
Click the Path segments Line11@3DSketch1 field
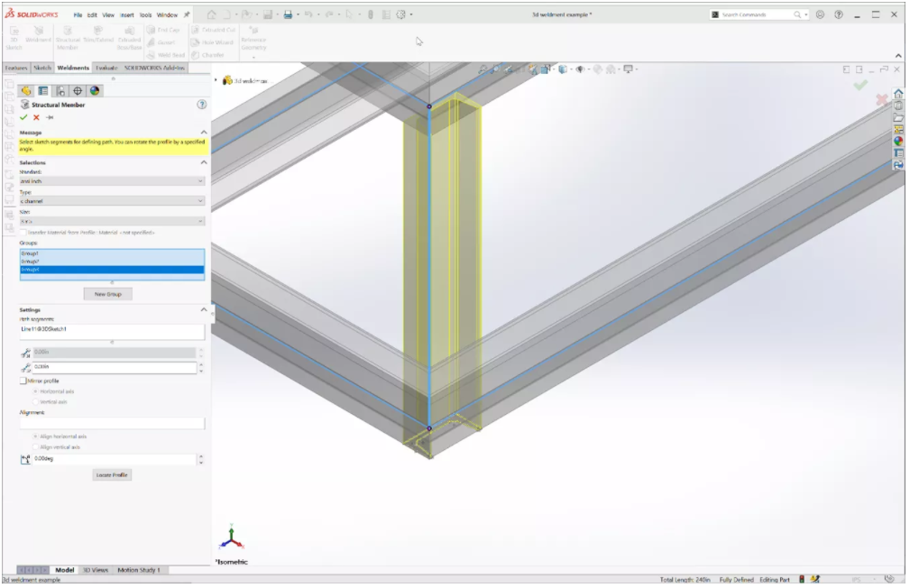click(x=112, y=332)
